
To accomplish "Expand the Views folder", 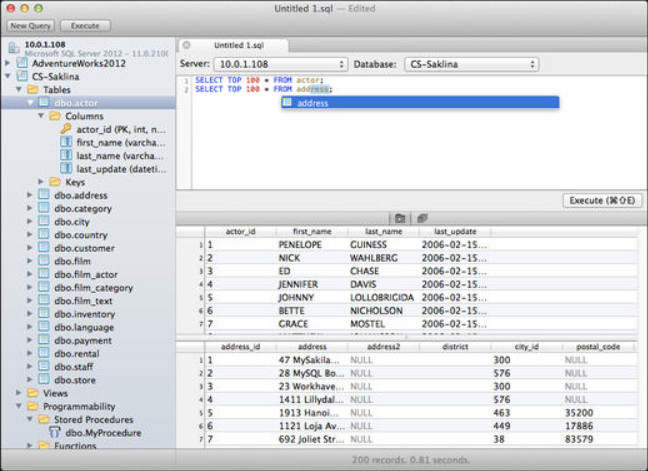I will (19, 393).
